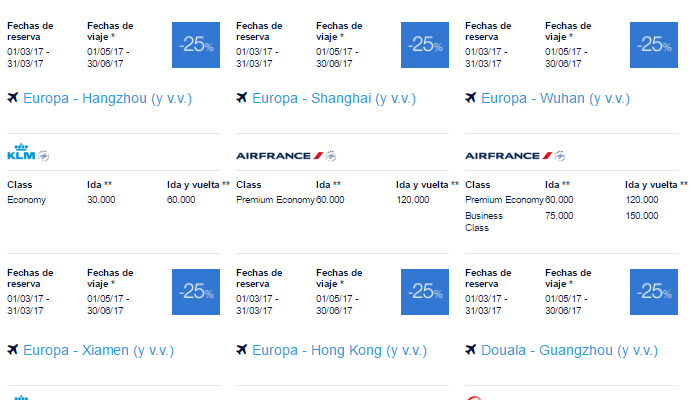
Task: Click the -25% badge on Hangzhou offer
Action: tap(196, 45)
